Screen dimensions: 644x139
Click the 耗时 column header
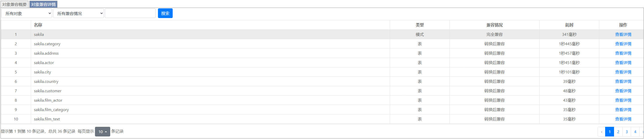click(569, 25)
